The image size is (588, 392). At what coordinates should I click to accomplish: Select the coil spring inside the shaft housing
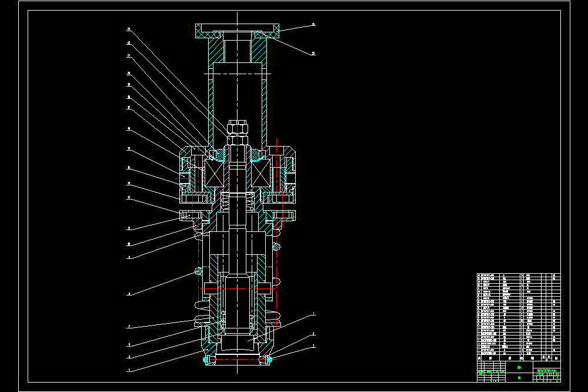click(238, 202)
